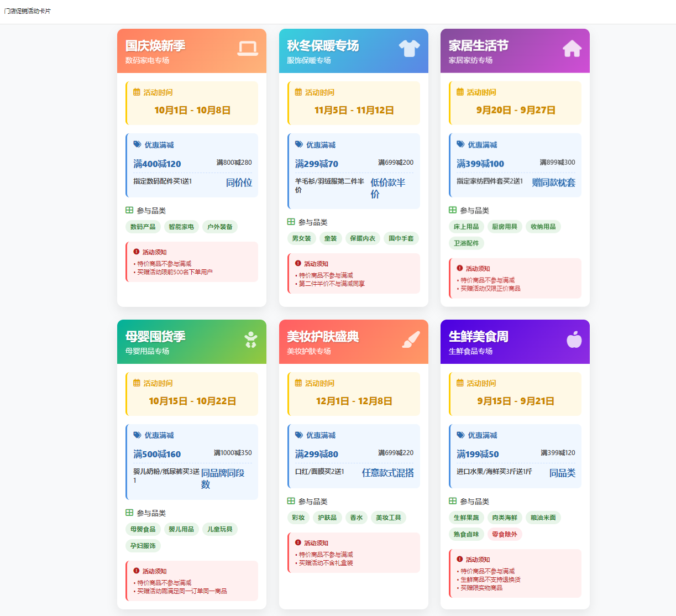Viewport: 676px width, 616px height.
Task: Click the baby icon on 母婴囤货季
Action: point(251,340)
